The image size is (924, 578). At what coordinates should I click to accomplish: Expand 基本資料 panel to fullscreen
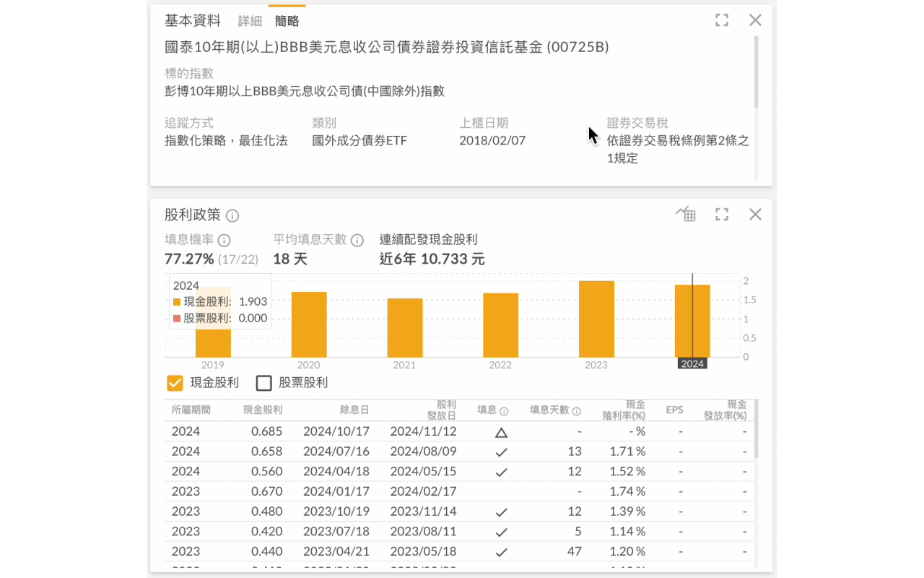point(721,20)
